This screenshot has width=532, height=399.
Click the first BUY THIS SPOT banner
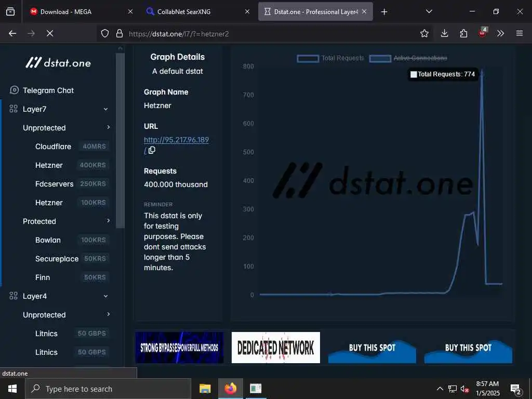[x=372, y=348]
